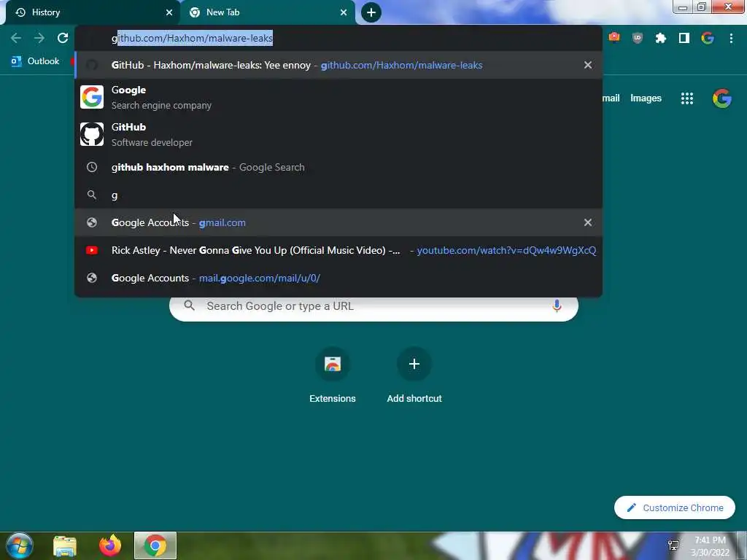The image size is (747, 560).
Task: Select Rick Astley YouTube video suggestion
Action: (x=338, y=251)
